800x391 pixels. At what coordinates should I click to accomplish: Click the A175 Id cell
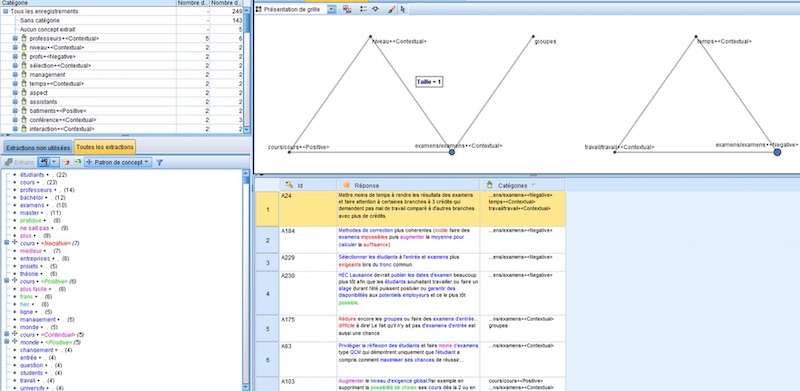308,328
